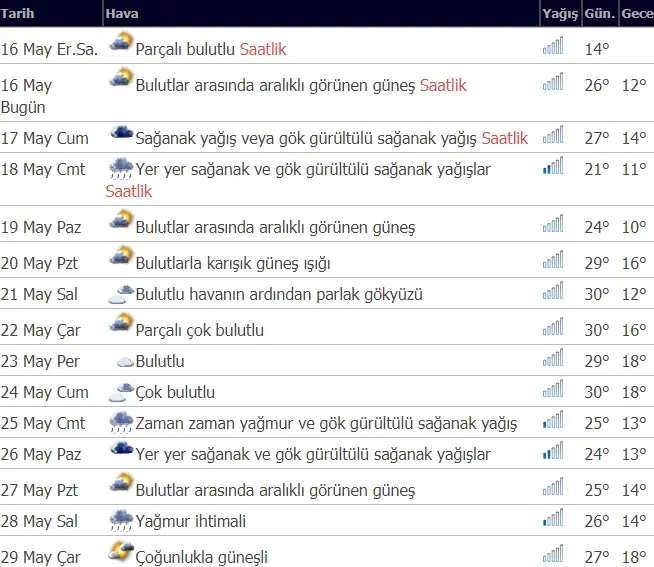The height and width of the screenshot is (567, 654).
Task: Select the '17 May Cum' date cell
Action: pyautogui.click(x=45, y=138)
